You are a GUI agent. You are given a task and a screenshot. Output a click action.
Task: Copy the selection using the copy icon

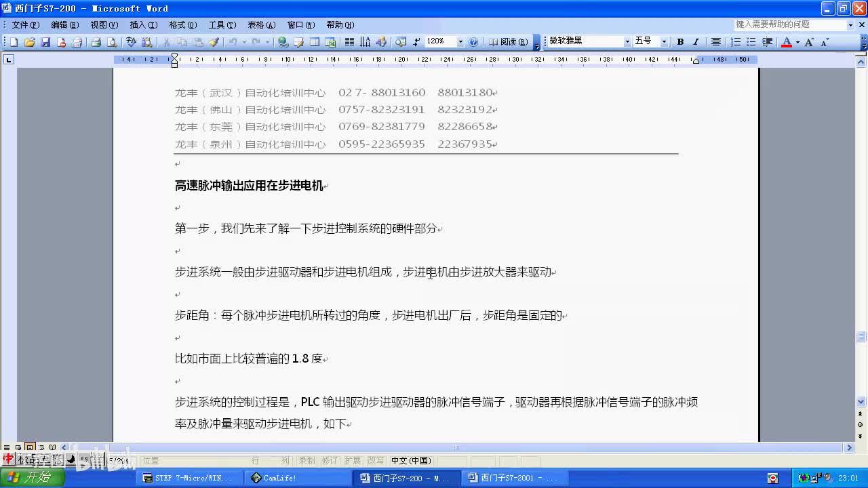182,42
